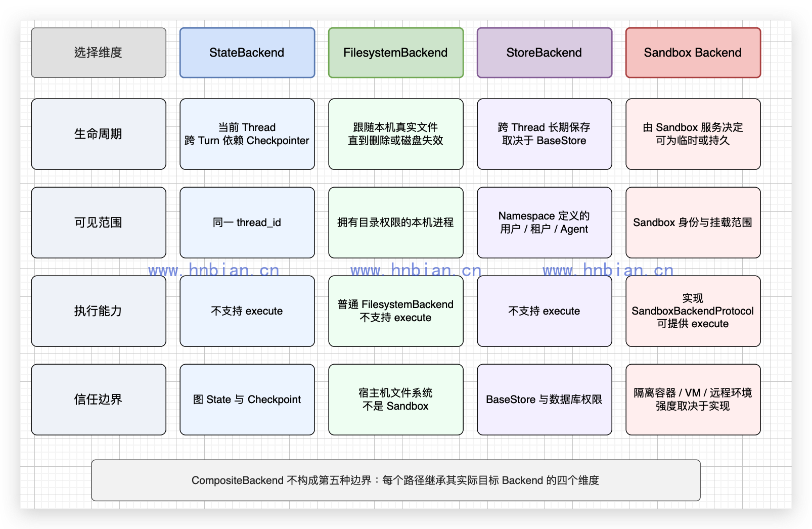Click the StateBackend header box
812x529 pixels.
point(247,53)
